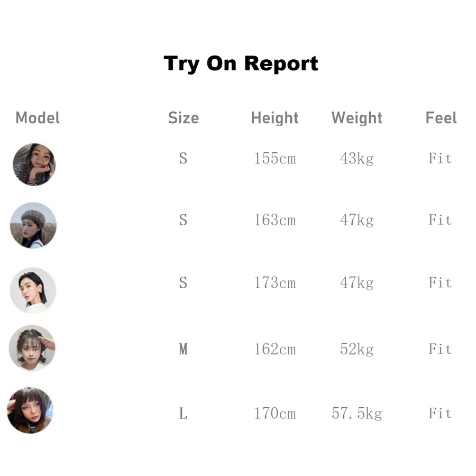Click the Weight column header
This screenshot has width=476, height=476.
[356, 117]
